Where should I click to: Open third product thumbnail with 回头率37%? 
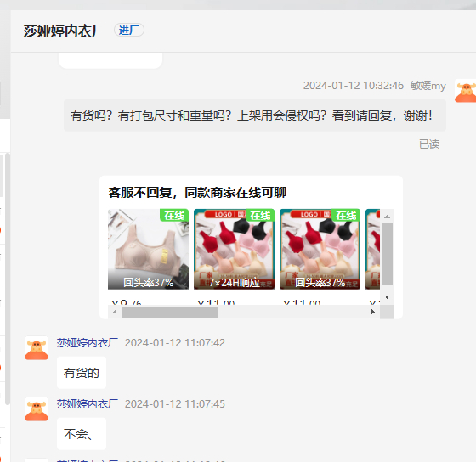pyautogui.click(x=320, y=249)
